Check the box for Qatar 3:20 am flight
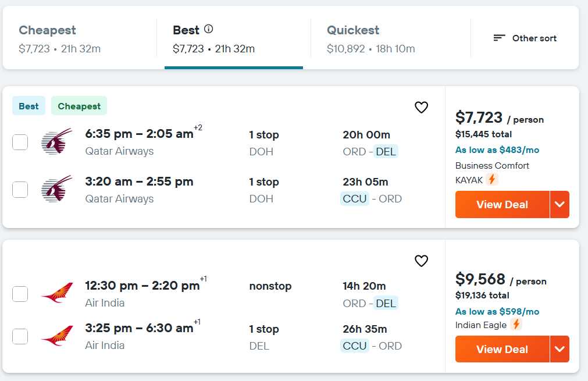The image size is (588, 381). pos(20,190)
